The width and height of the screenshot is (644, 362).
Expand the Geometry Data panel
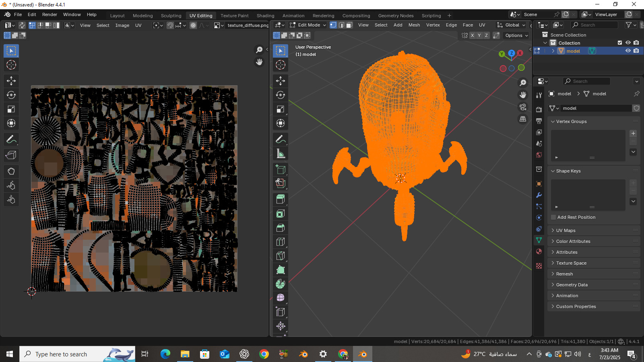click(594, 285)
